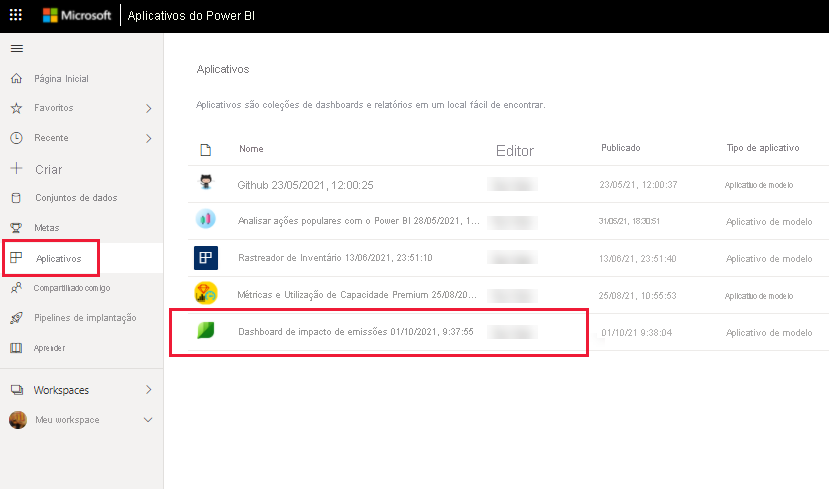Click the green leaf emissions dashboard icon

(x=206, y=330)
